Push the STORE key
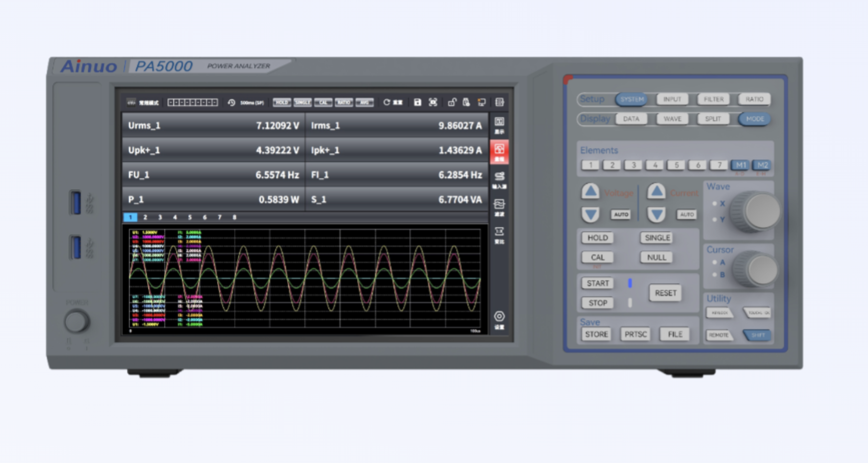 click(596, 335)
